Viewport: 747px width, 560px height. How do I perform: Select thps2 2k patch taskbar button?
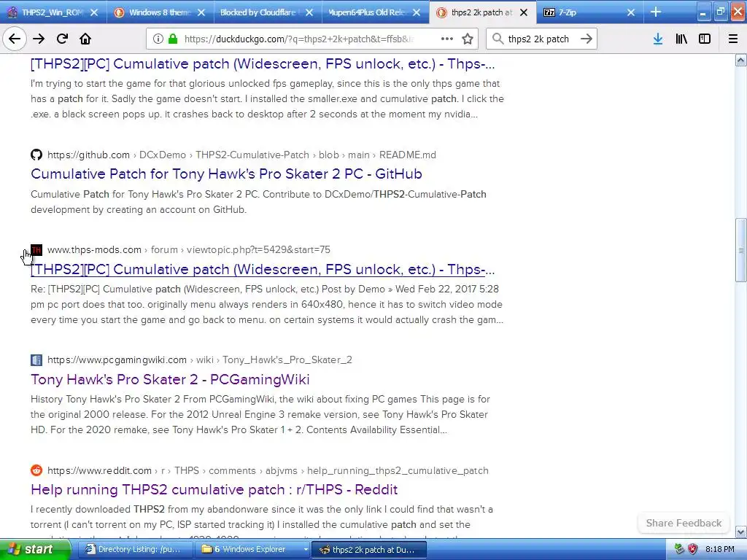[368, 550]
